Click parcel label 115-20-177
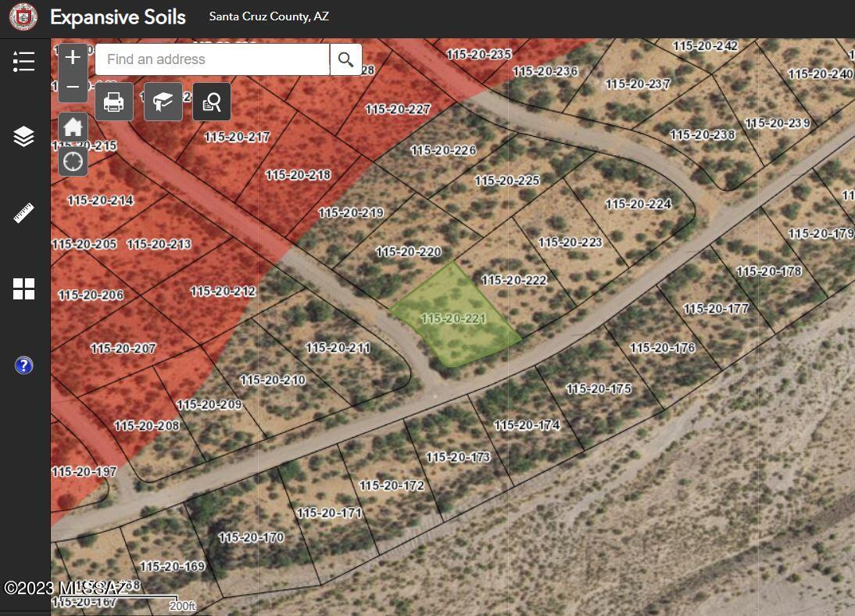This screenshot has height=616, width=855. pyautogui.click(x=716, y=309)
